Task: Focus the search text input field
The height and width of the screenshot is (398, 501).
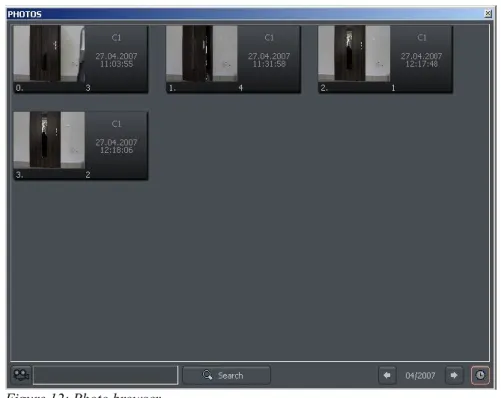Action: tap(105, 375)
